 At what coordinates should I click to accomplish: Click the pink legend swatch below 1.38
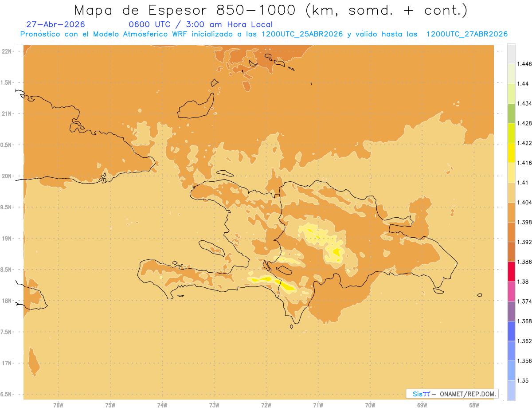point(511,291)
